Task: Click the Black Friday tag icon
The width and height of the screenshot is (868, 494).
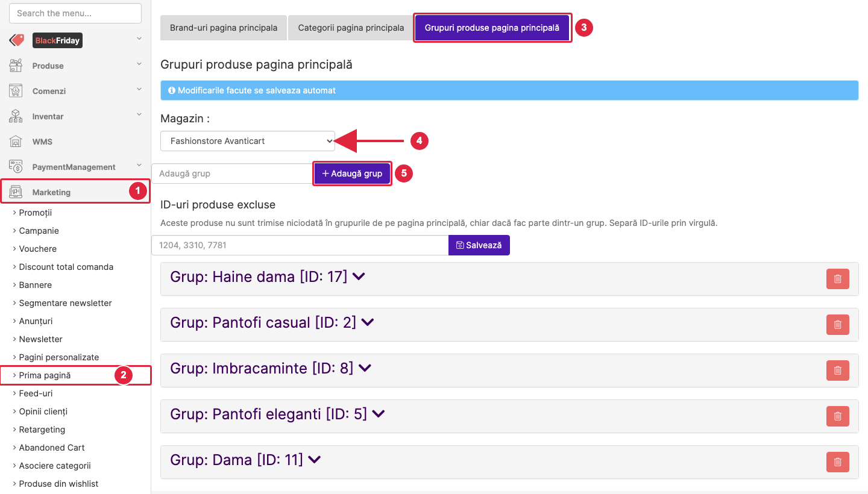Action: 16,40
